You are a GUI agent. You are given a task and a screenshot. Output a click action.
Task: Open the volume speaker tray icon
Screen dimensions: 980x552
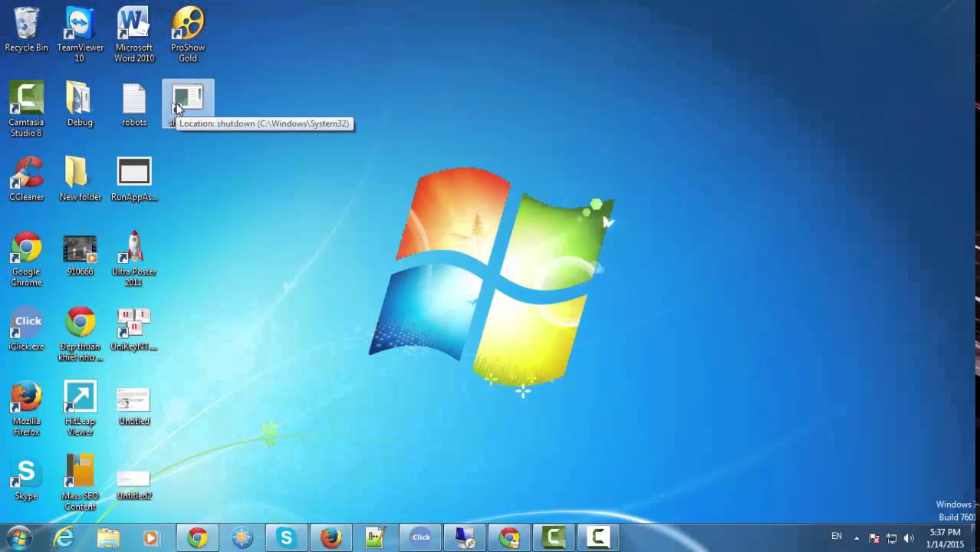pyautogui.click(x=909, y=538)
